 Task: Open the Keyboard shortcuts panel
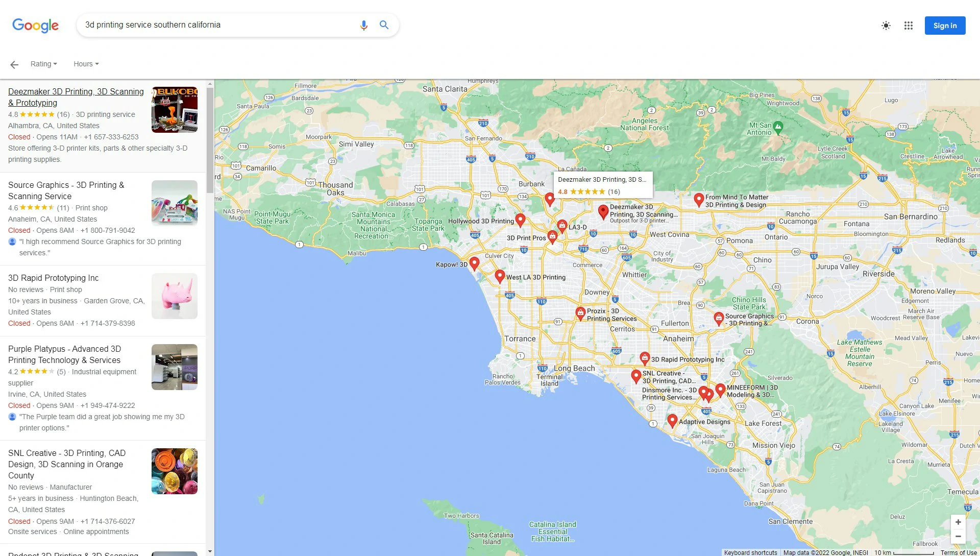click(x=750, y=552)
